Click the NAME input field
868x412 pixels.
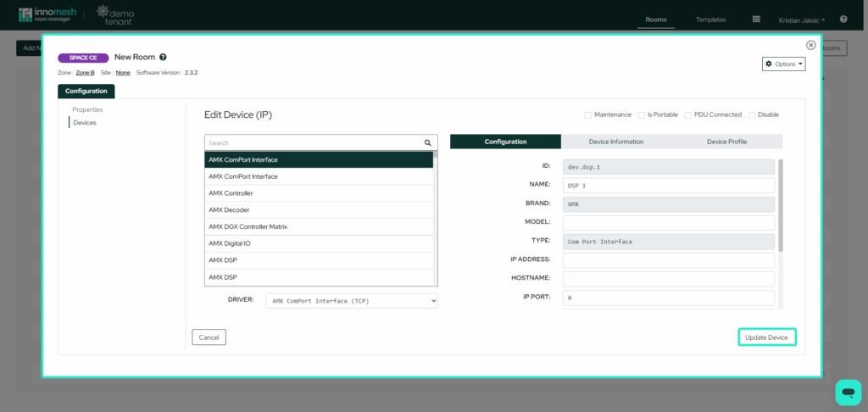pos(669,186)
